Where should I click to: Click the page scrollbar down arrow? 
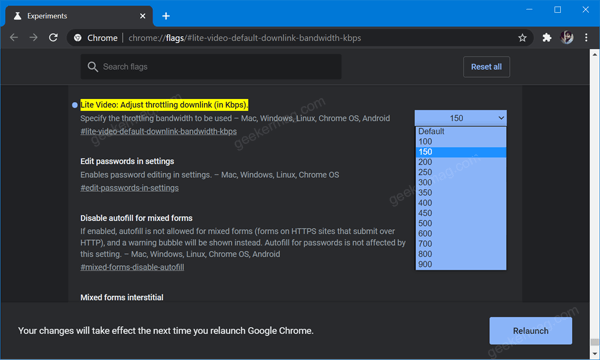pyautogui.click(x=594, y=354)
